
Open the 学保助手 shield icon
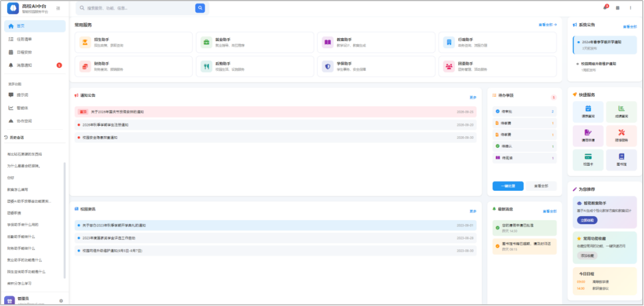pos(328,67)
